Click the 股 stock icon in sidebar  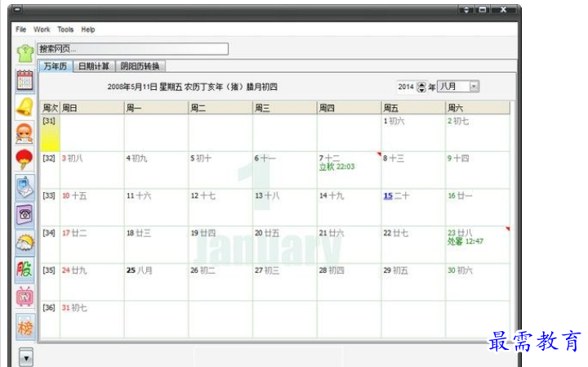pos(25,270)
